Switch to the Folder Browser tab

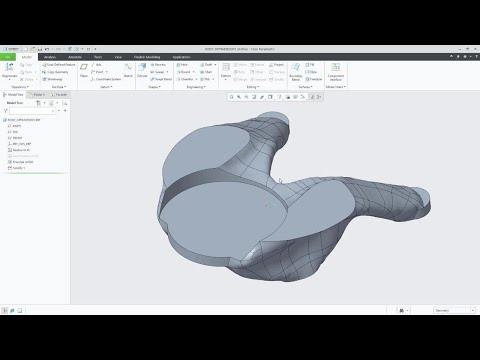[37, 95]
